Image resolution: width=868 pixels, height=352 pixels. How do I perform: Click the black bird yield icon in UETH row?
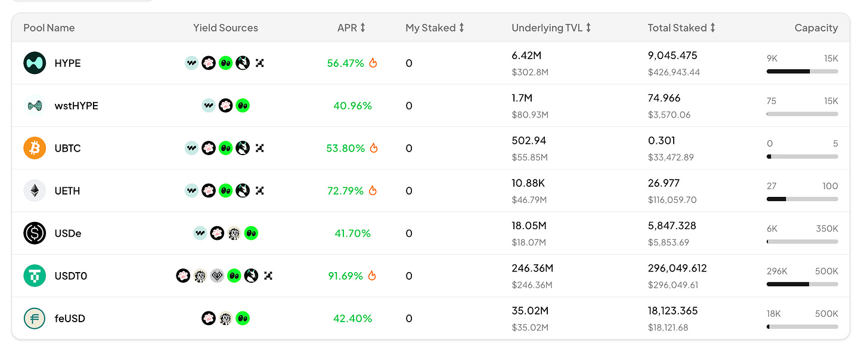(x=242, y=191)
